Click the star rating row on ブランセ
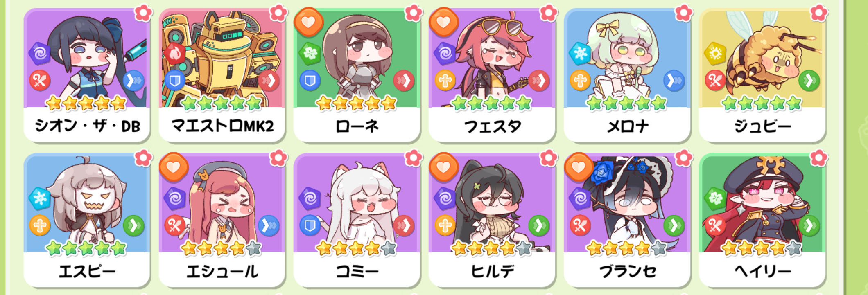The image size is (868, 295). 627,248
